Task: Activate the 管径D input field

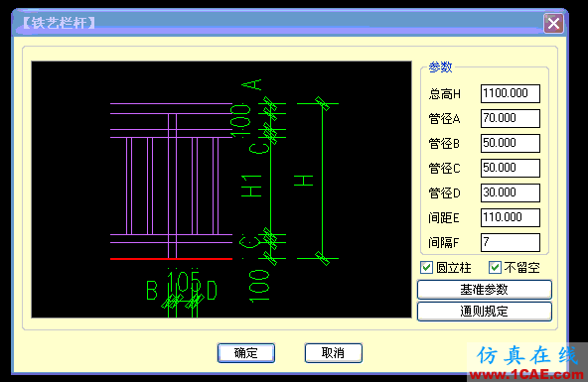Action: click(x=511, y=192)
